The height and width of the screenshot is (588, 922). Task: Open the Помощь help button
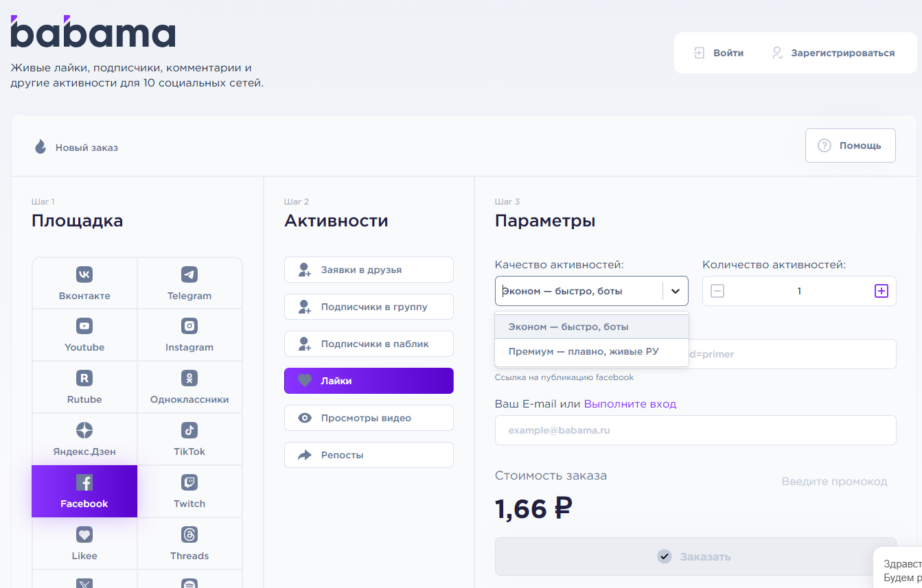(x=850, y=145)
